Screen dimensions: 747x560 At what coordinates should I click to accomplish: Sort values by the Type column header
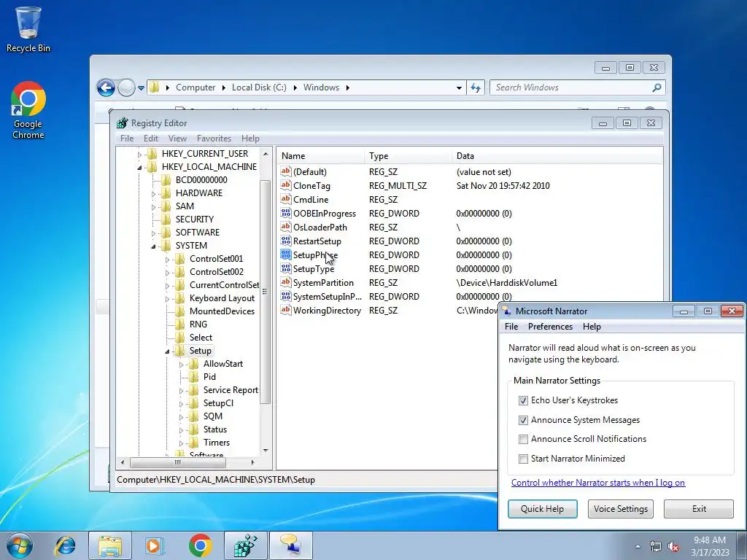[407, 156]
